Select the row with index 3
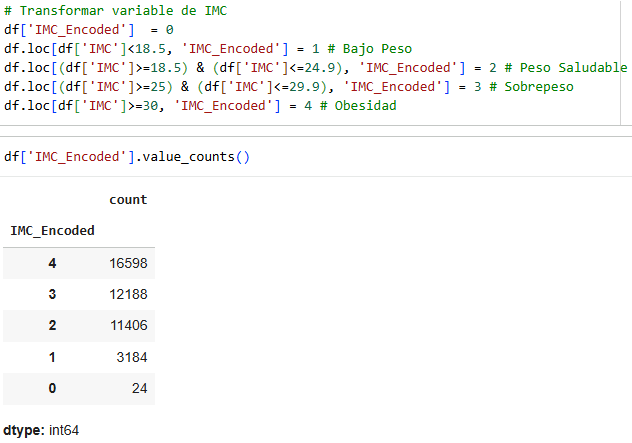 pyautogui.click(x=79, y=294)
